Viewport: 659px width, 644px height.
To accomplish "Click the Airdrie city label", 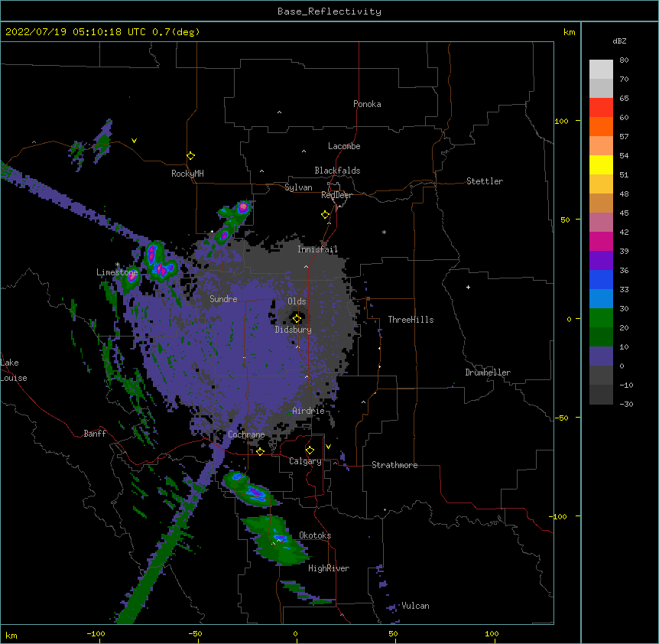I will point(308,411).
